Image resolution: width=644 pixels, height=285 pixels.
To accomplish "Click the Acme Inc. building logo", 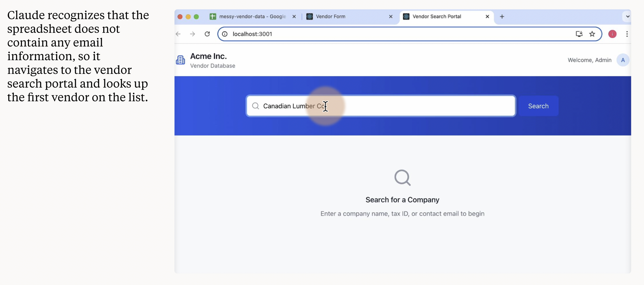I will pyautogui.click(x=180, y=60).
